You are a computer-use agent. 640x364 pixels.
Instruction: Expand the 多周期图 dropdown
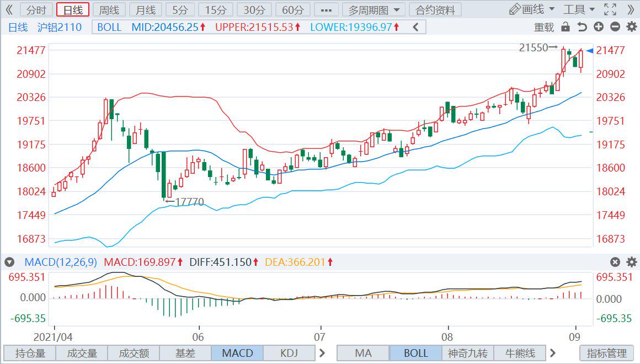click(374, 10)
